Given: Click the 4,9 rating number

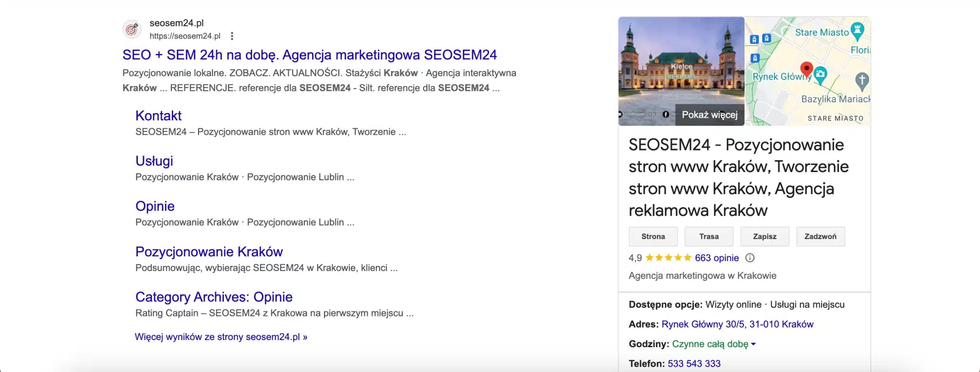Looking at the screenshot, I should tap(635, 258).
